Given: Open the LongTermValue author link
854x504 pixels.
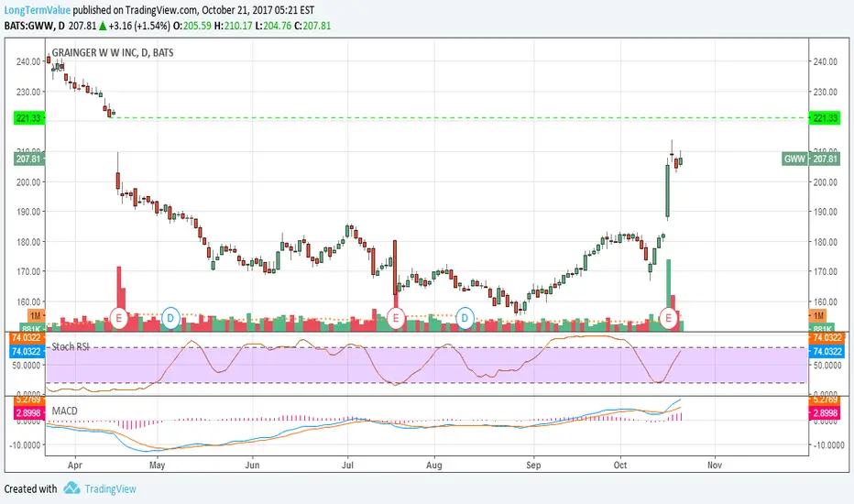Looking at the screenshot, I should click(x=37, y=10).
